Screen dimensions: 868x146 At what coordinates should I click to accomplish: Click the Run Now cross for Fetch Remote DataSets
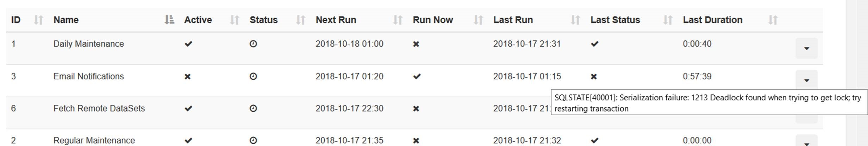tap(416, 109)
